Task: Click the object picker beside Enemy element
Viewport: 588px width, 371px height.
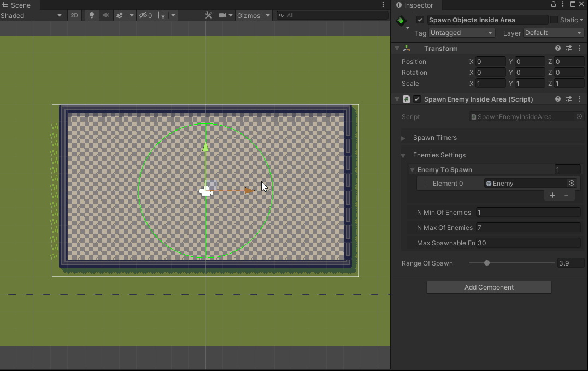Action: [572, 184]
